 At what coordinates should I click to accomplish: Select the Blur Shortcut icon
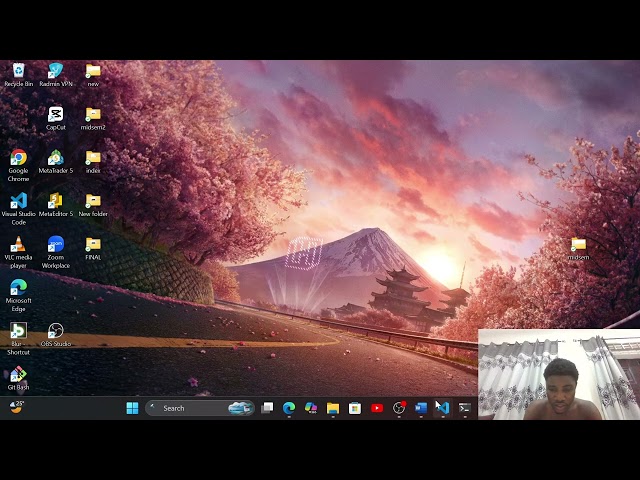18,339
